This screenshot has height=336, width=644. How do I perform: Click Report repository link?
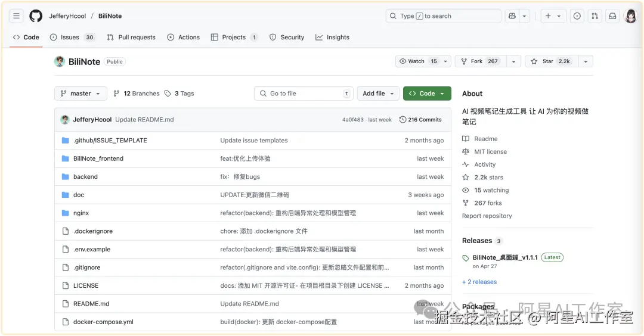[487, 216]
